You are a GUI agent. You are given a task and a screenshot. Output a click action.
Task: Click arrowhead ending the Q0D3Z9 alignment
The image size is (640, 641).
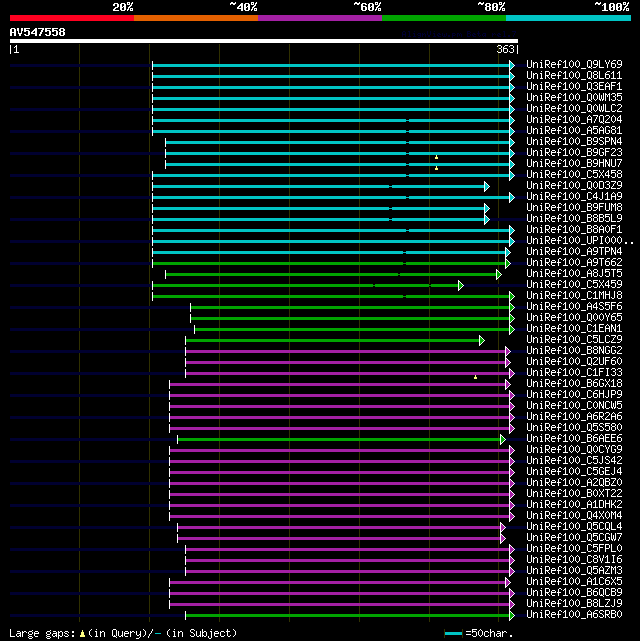coord(487,187)
